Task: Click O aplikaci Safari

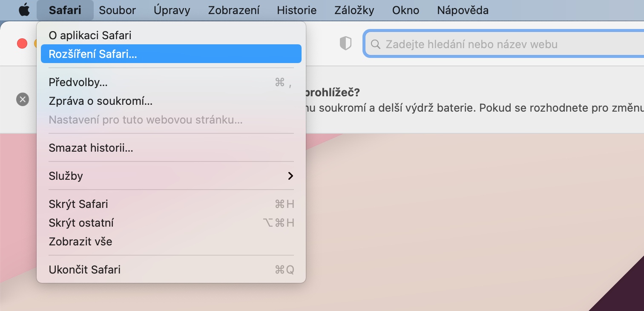Action: 90,35
